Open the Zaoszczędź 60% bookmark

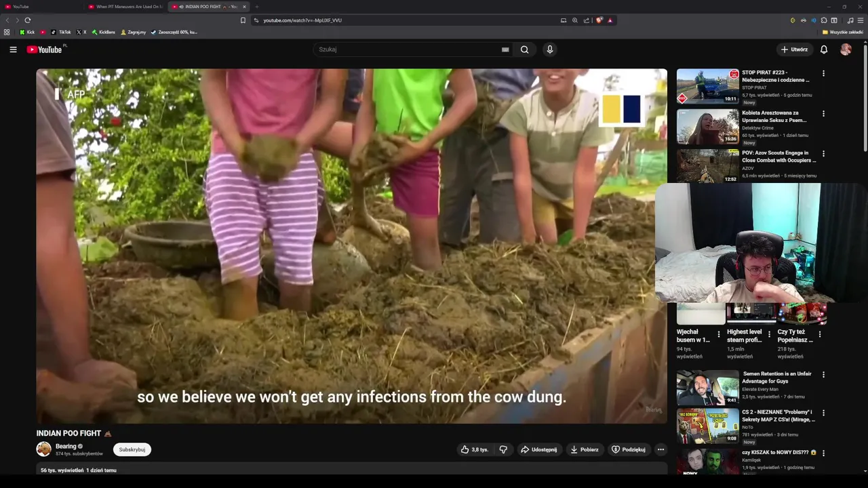click(174, 32)
